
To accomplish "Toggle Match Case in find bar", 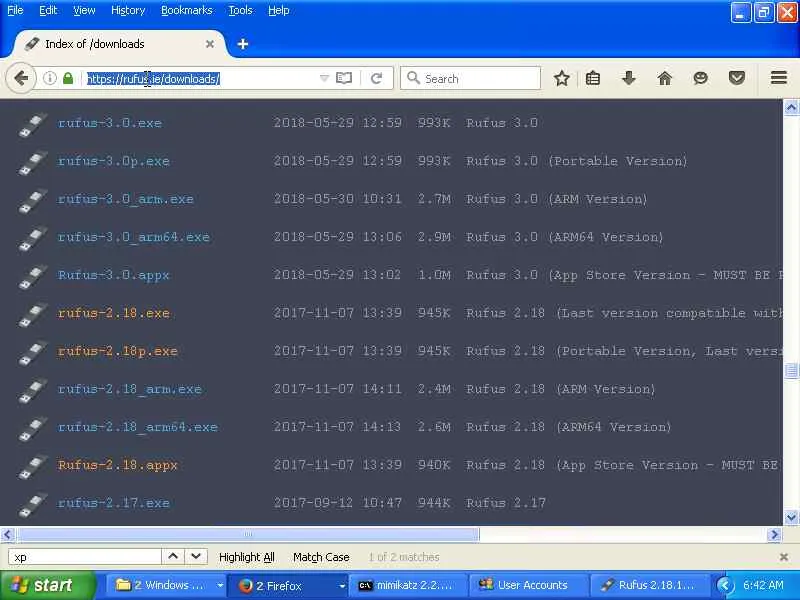I will click(321, 557).
